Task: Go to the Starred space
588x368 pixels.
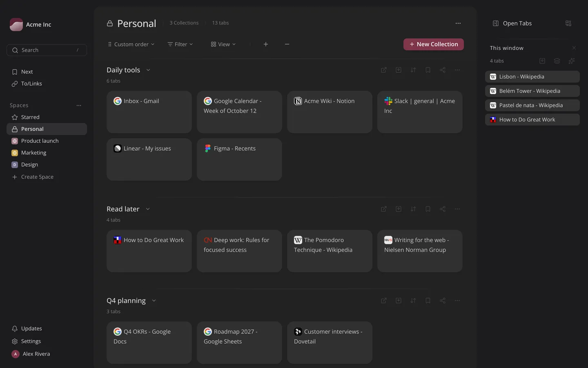Action: tap(47, 117)
